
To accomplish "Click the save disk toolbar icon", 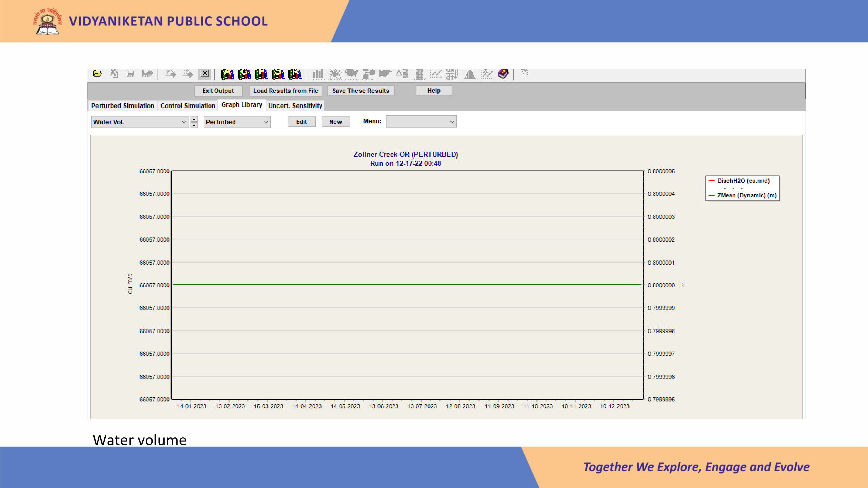I will pyautogui.click(x=131, y=74).
